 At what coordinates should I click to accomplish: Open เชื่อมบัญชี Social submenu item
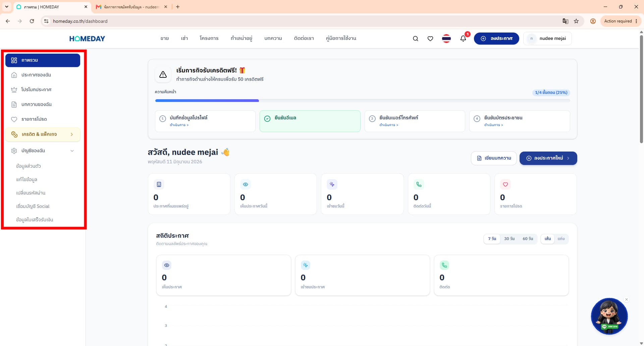33,206
